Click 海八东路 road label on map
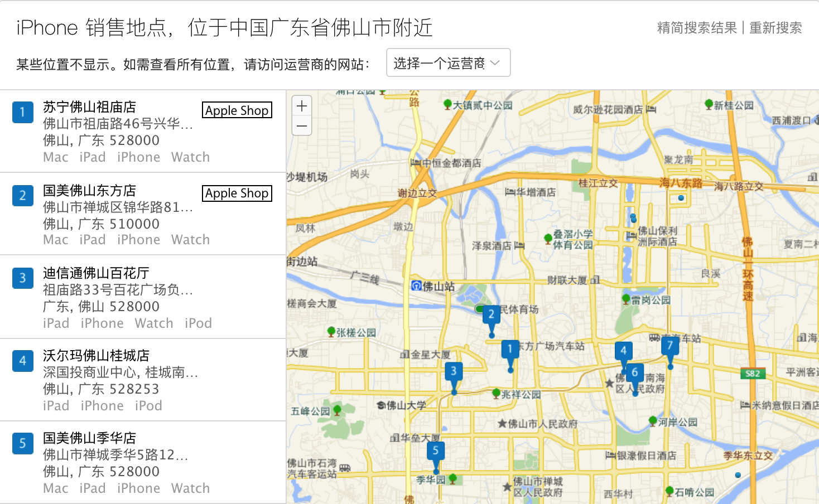The image size is (819, 504). 681,183
